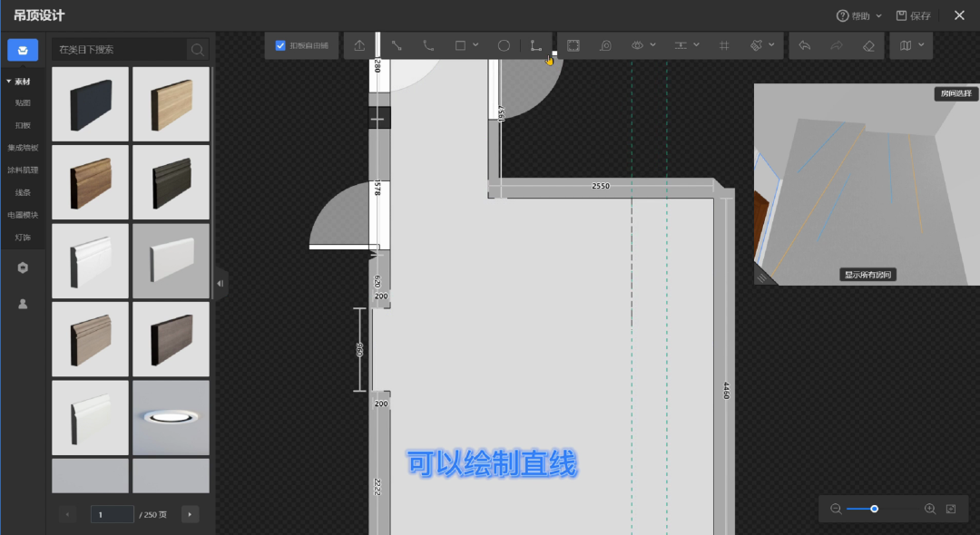Viewport: 980px width, 535px height.
Task: Collapse the 素材 category tree
Action: [x=8, y=81]
